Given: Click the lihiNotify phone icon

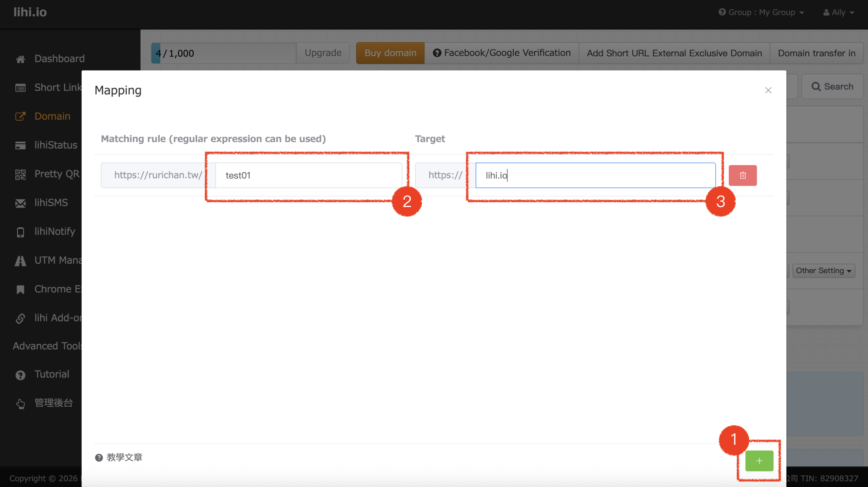Looking at the screenshot, I should click(20, 232).
